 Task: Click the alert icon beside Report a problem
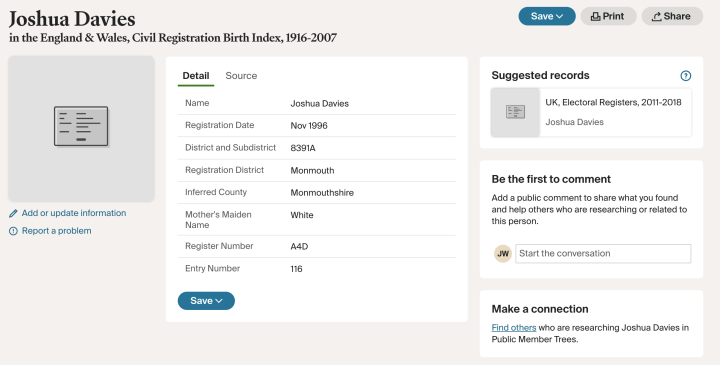13,231
